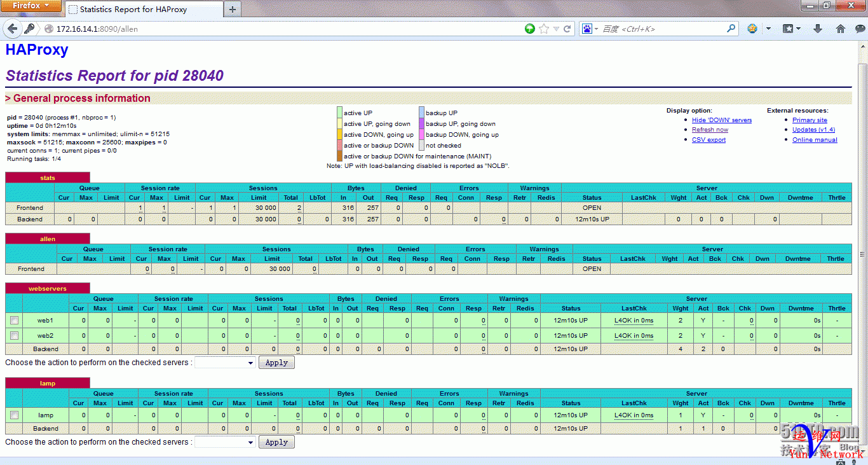This screenshot has width=868, height=465.
Task: Check the web2 server checkbox
Action: (x=15, y=336)
